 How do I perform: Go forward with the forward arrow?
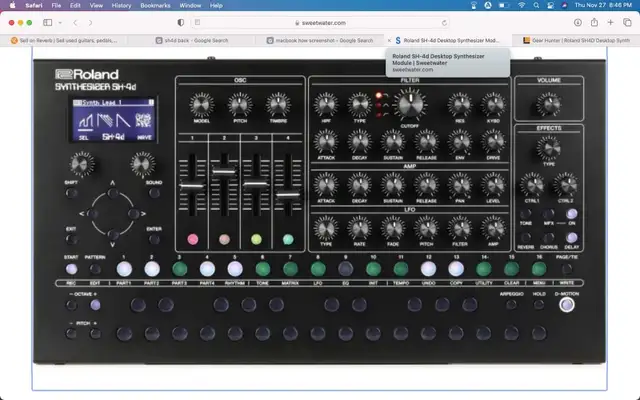[x=90, y=23]
